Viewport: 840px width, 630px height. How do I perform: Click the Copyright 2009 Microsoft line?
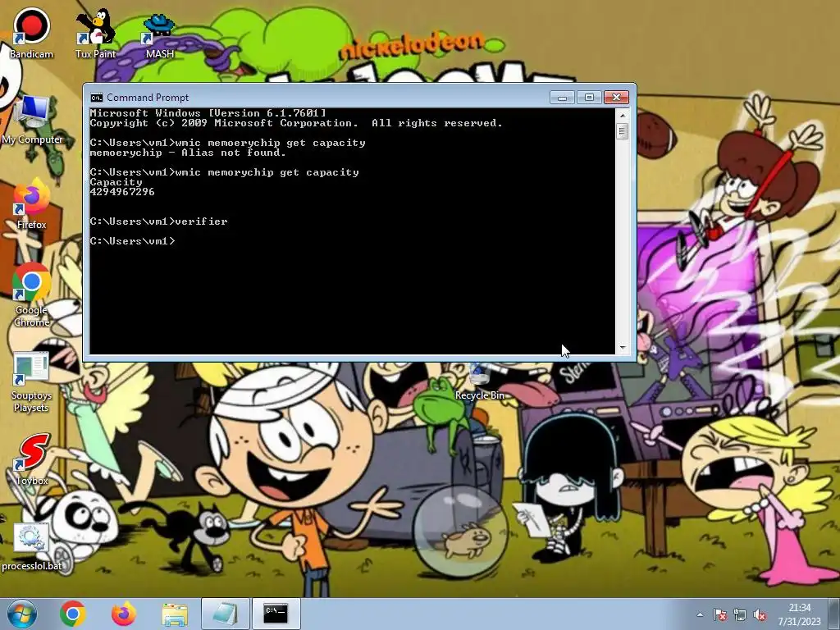296,123
